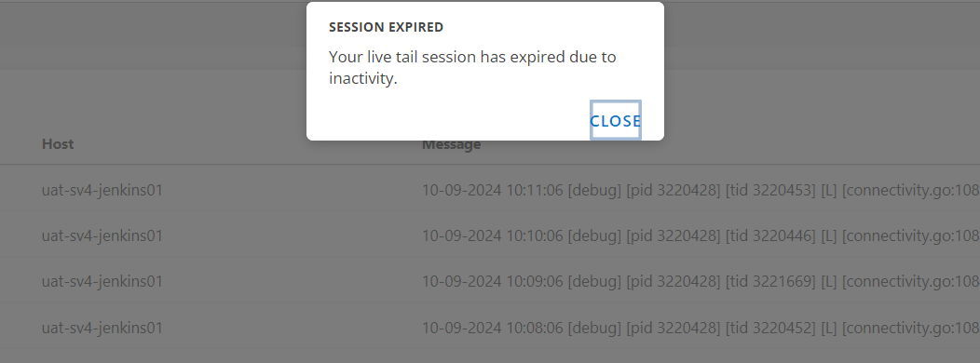Open the log message timestamped 10:11:06
This screenshot has width=980, height=363.
click(x=701, y=190)
